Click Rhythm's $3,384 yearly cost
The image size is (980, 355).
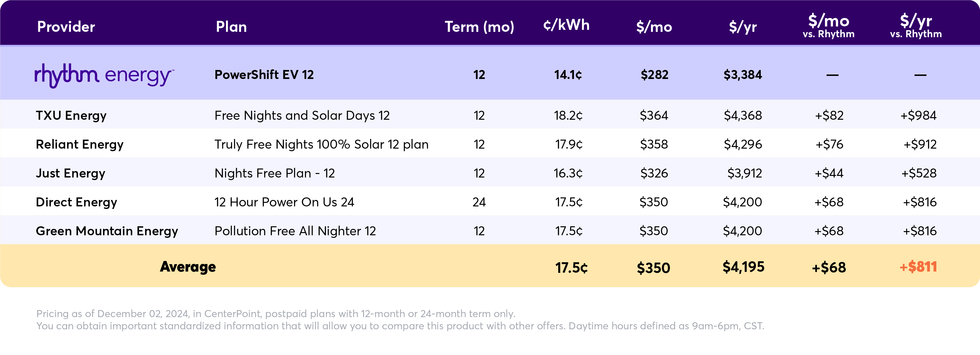click(742, 75)
